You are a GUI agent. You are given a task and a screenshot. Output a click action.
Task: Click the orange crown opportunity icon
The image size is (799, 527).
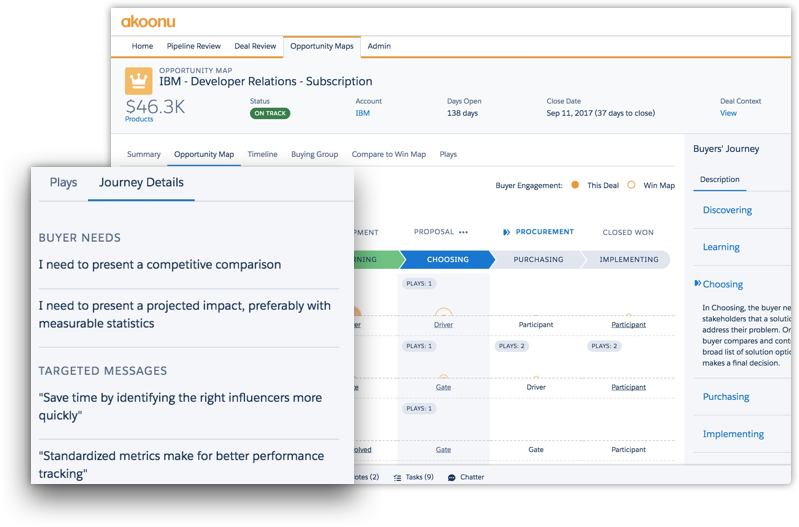tap(139, 81)
